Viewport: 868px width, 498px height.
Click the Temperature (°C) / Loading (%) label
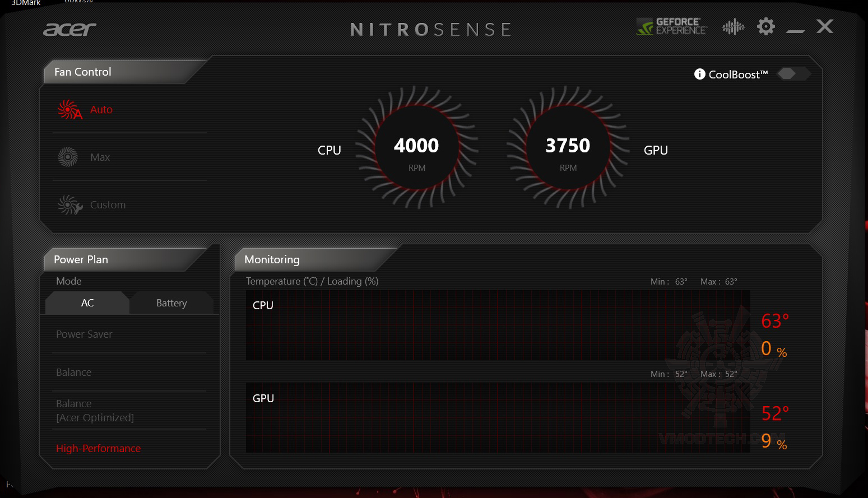(312, 281)
